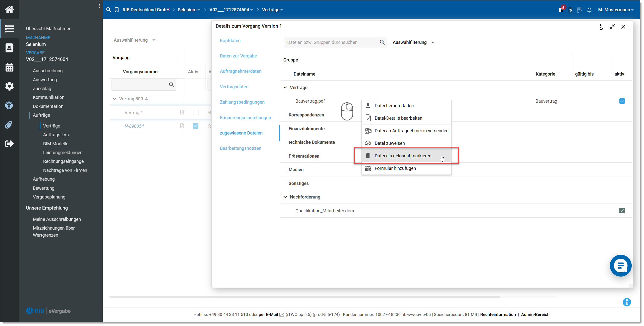The image size is (644, 326).
Task: Open the Bearbeitungsnotizen section
Action: click(240, 148)
